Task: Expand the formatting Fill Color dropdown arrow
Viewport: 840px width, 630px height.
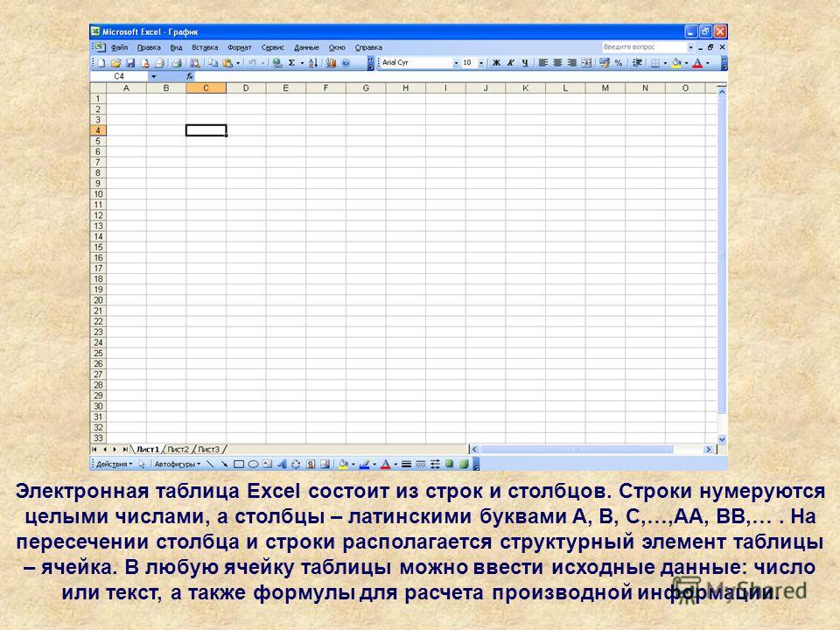Action: 686,63
